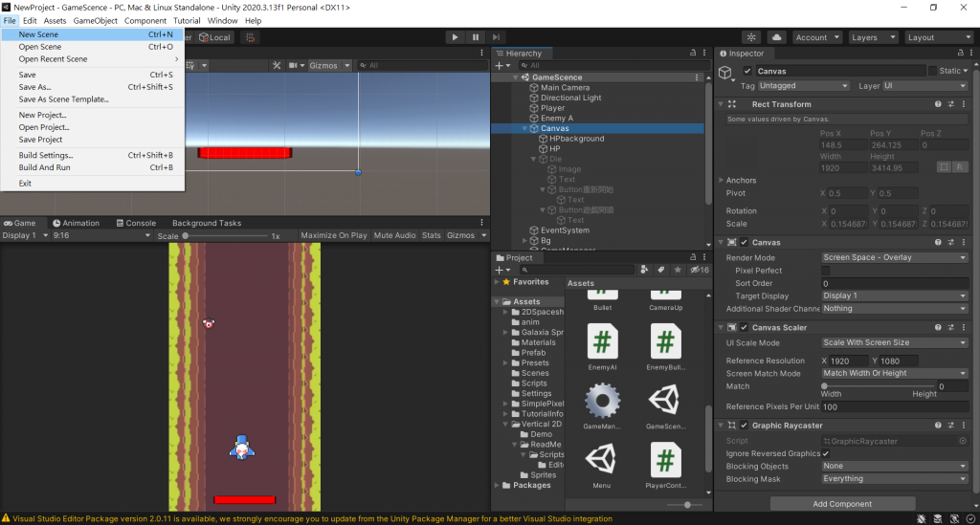Viewport: 980px width, 525px height.
Task: Enable the Static checkbox
Action: click(932, 71)
